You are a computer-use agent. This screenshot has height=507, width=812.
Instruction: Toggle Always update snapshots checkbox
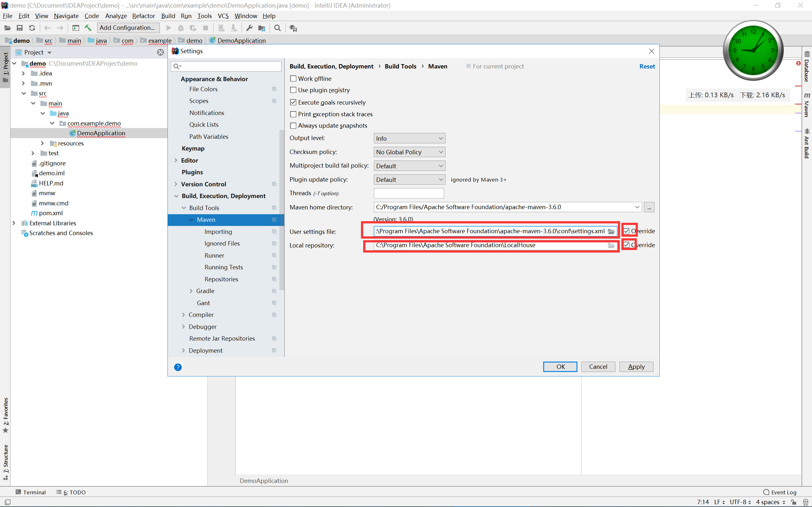click(293, 125)
